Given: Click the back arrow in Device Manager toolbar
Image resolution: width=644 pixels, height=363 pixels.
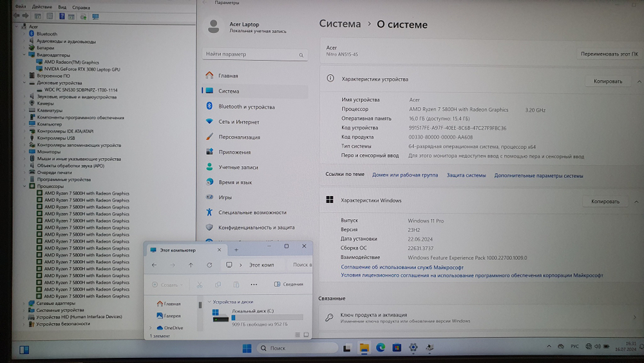Looking at the screenshot, I should 17,16.
